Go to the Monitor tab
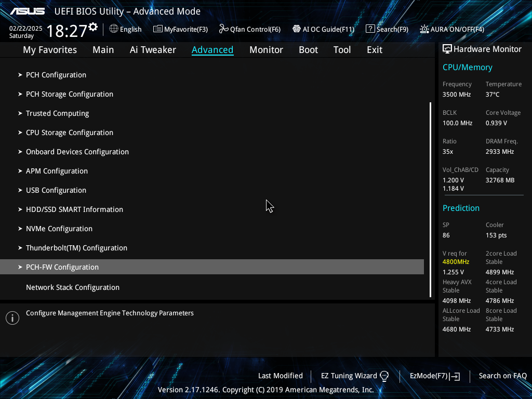The image size is (532, 399). click(x=266, y=50)
